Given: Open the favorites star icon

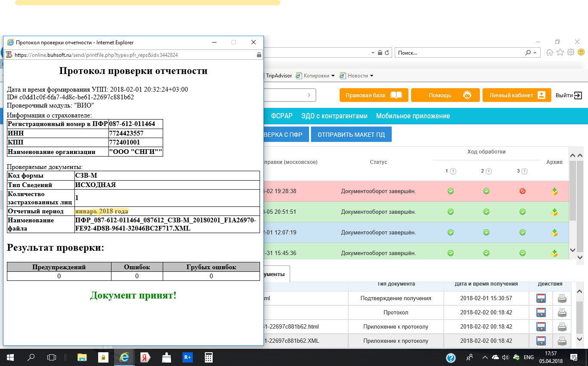Looking at the screenshot, I should (560, 52).
